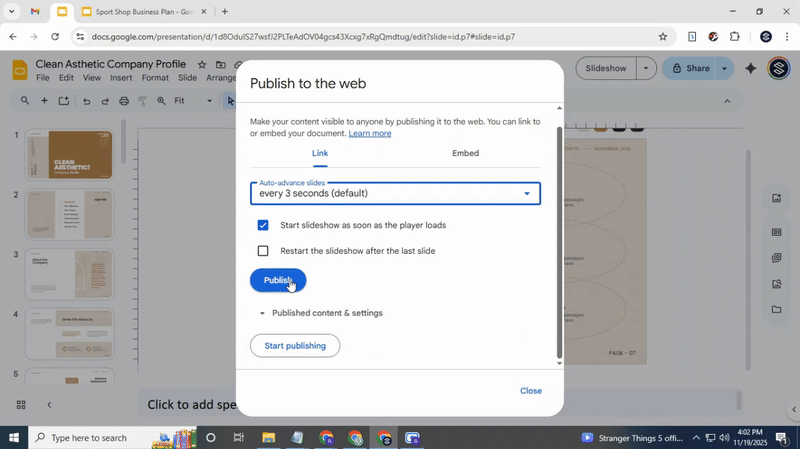Switch to the Embed tab
Image resolution: width=800 pixels, height=449 pixels.
(465, 153)
